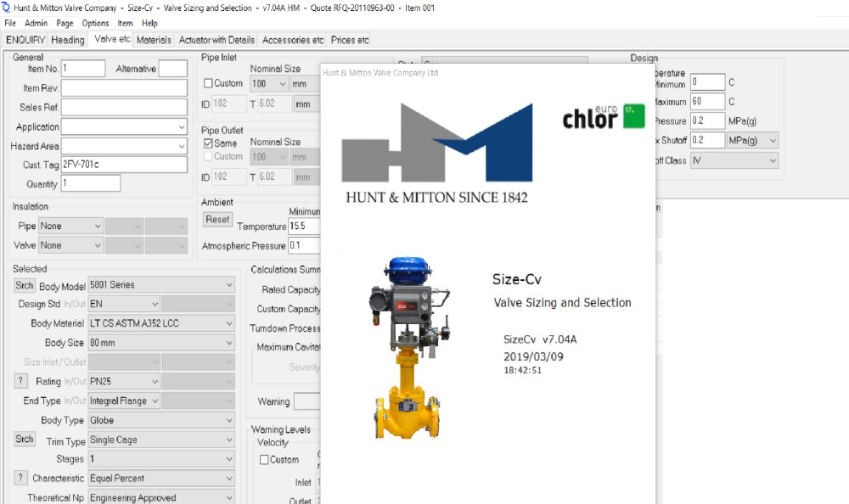
Task: Click the ? button beside Rating
Action: tap(20, 381)
